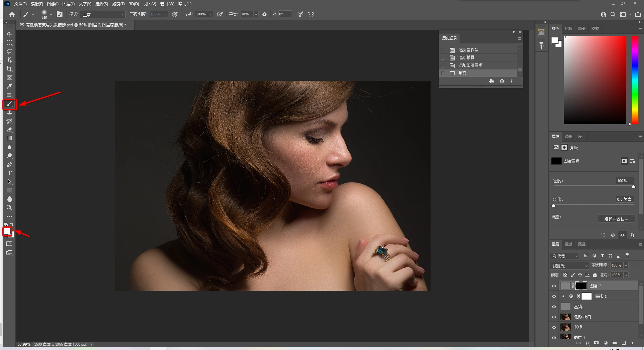This screenshot has width=644, height=350.
Task: Select the Horizontal Type tool
Action: 9,173
